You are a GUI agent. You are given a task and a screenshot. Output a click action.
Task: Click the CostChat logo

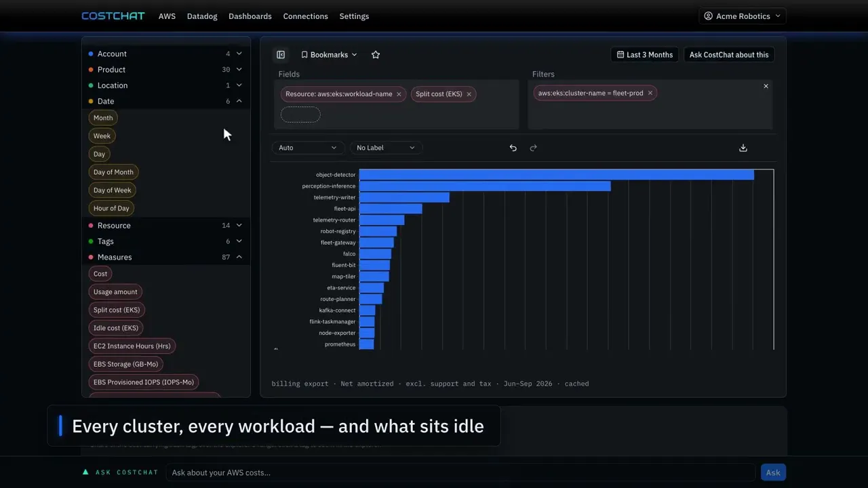(x=113, y=16)
